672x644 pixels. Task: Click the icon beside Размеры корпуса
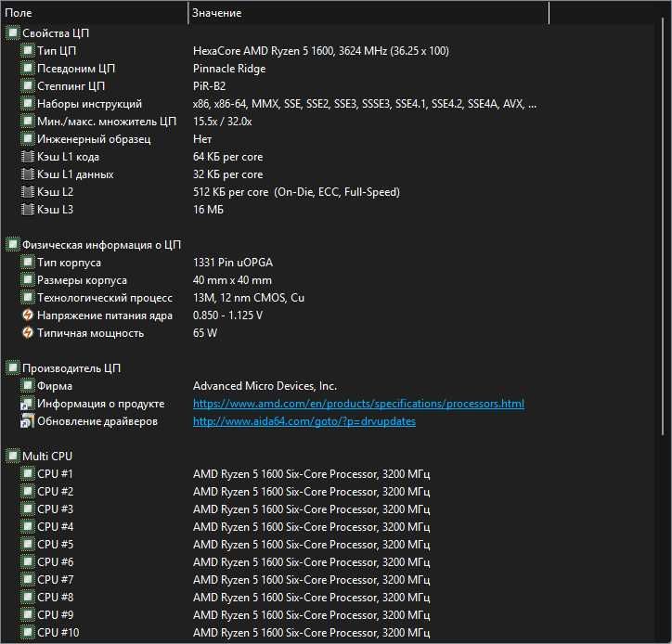tap(27, 280)
